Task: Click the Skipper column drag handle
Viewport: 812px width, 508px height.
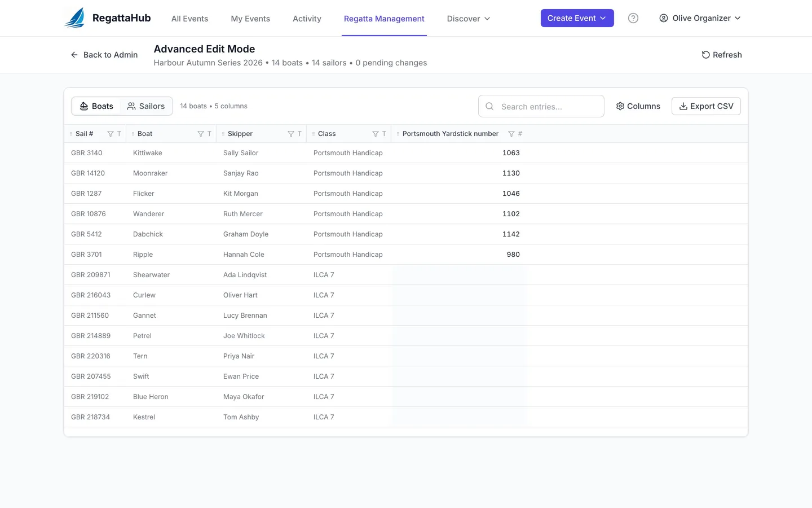Action: pyautogui.click(x=223, y=134)
